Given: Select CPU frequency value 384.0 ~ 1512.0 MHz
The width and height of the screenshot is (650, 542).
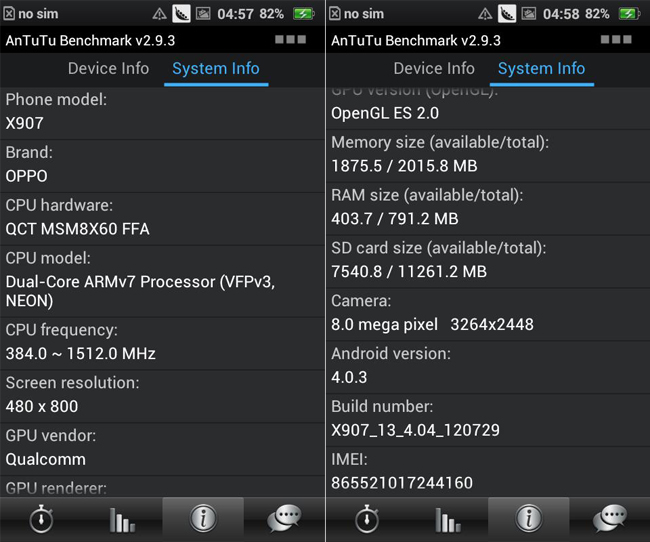Looking at the screenshot, I should click(81, 354).
